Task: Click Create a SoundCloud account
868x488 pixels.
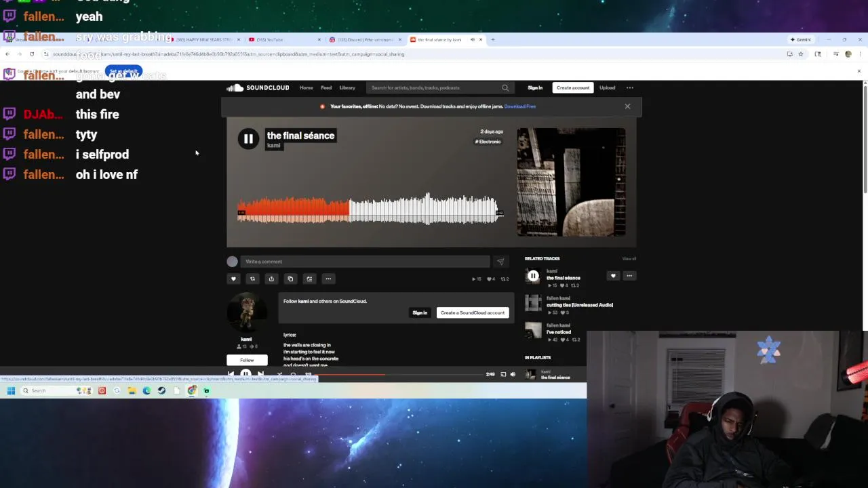Action: point(473,312)
